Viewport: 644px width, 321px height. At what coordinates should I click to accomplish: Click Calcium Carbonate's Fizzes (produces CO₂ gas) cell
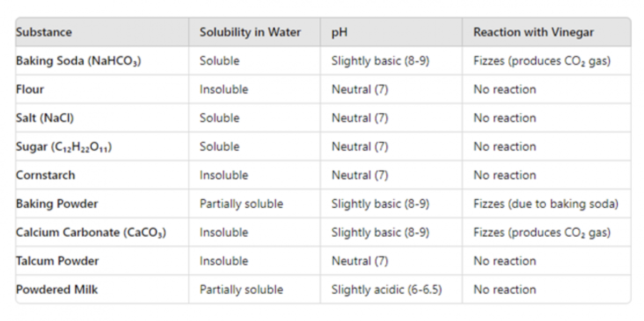(542, 232)
